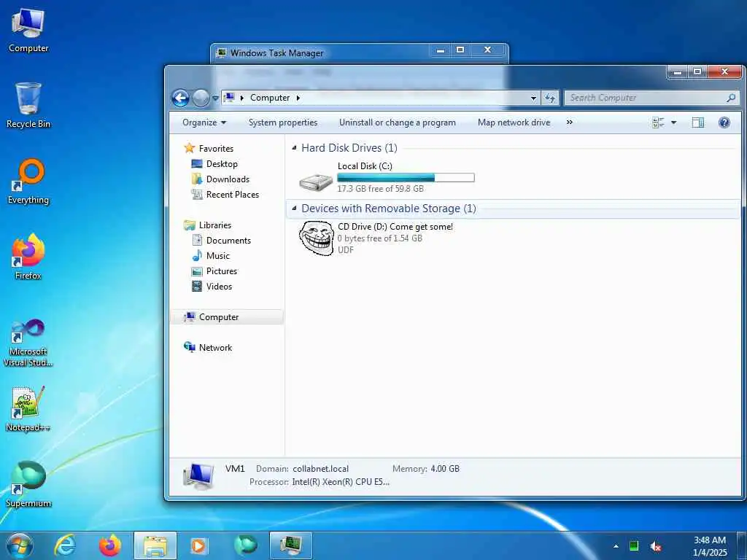This screenshot has width=747, height=560.
Task: Open Windows Media Player from the taskbar
Action: point(198,545)
